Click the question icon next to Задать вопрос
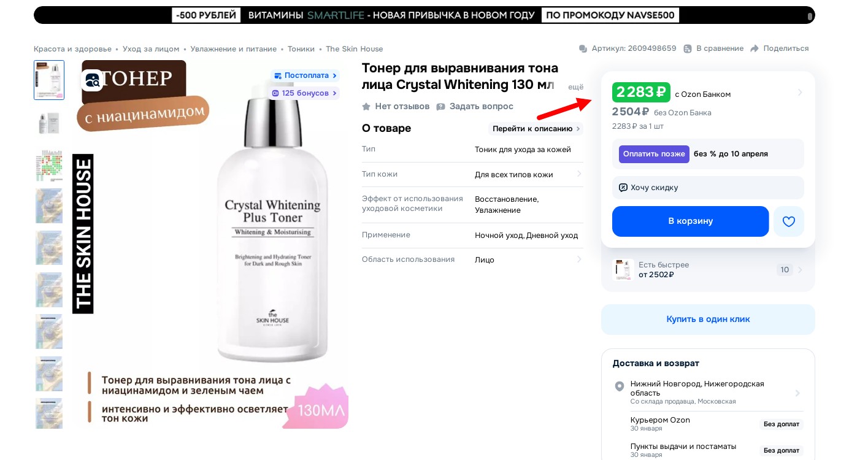The width and height of the screenshot is (868, 460). coord(441,106)
